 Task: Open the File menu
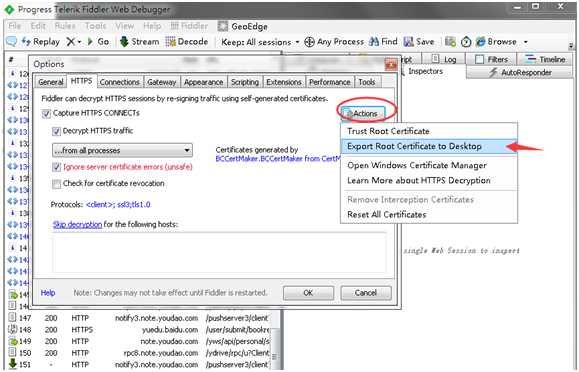15,26
